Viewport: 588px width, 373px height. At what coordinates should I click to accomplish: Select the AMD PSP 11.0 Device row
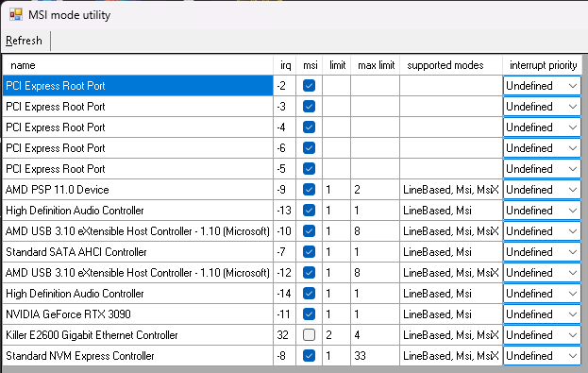click(x=138, y=190)
